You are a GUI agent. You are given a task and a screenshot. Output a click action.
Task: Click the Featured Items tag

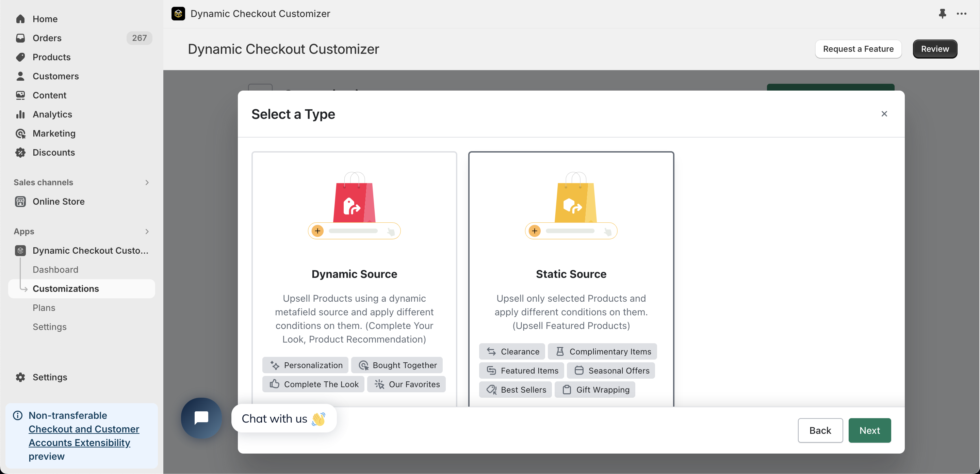tap(522, 370)
